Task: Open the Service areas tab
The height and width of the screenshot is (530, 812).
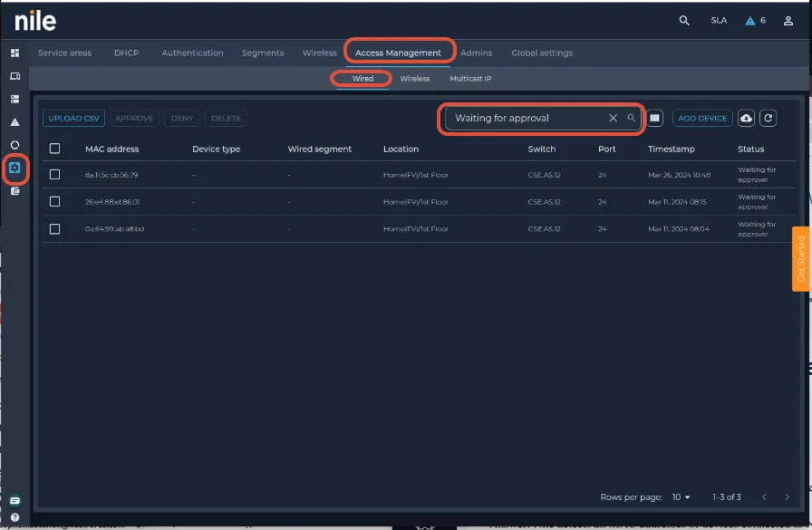Action: 64,53
